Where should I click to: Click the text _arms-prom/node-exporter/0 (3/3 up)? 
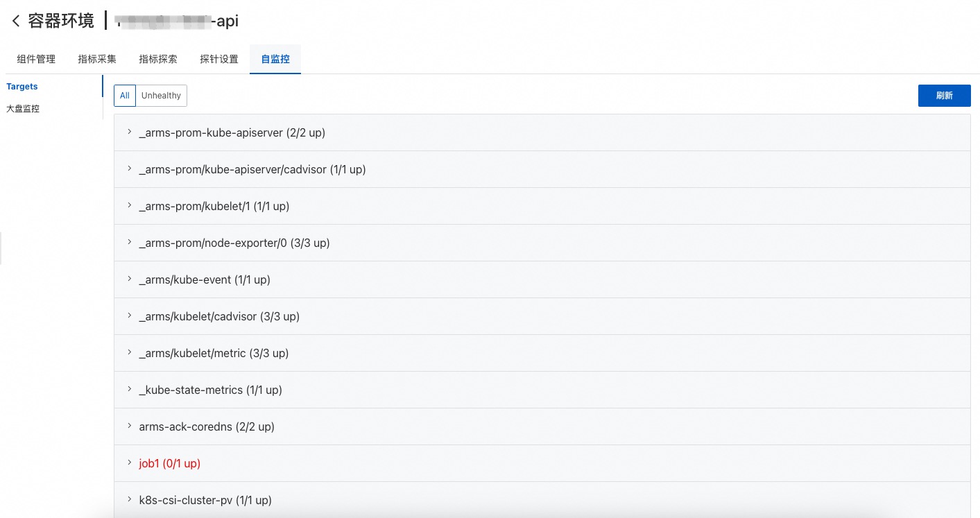[x=234, y=243]
